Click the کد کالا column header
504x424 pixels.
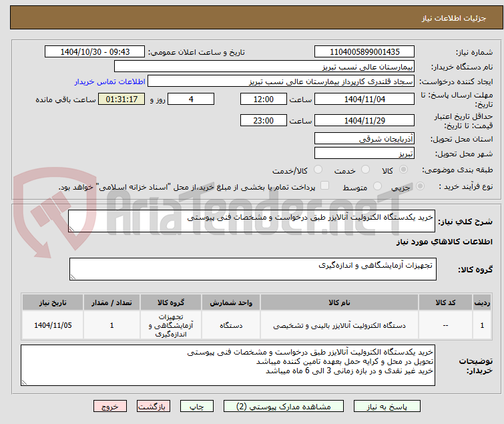[x=445, y=302]
